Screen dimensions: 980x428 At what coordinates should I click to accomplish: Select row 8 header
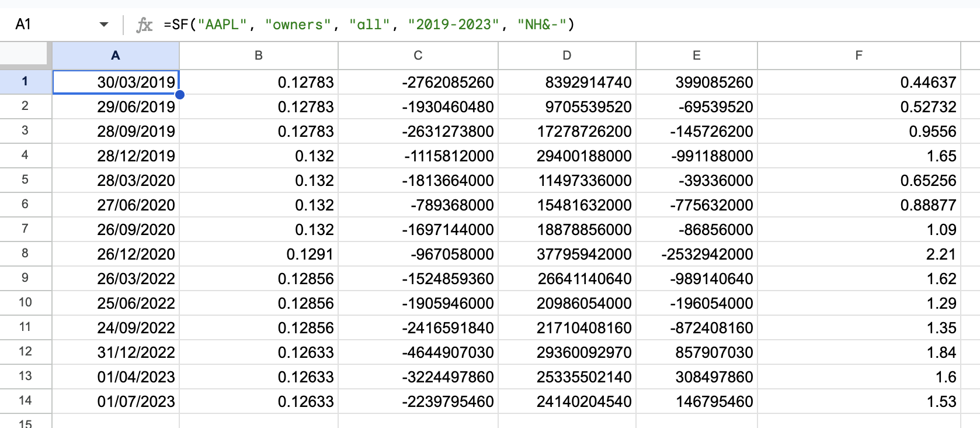(x=26, y=254)
